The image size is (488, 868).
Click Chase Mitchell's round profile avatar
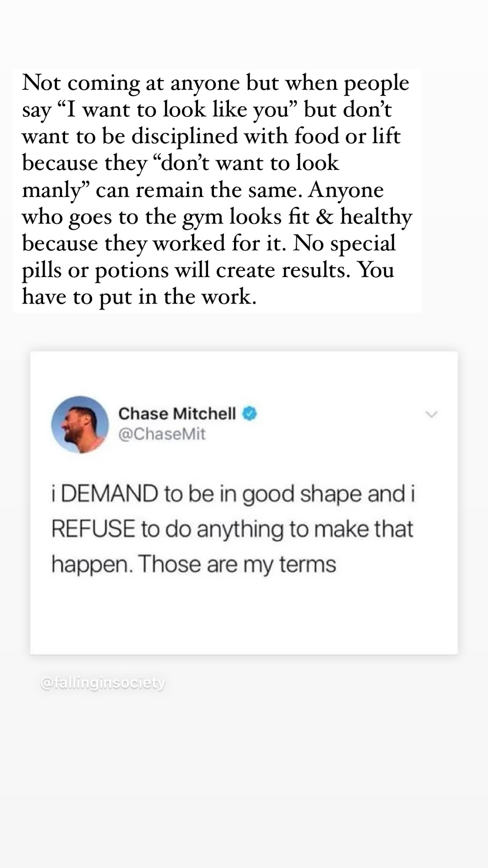(80, 424)
